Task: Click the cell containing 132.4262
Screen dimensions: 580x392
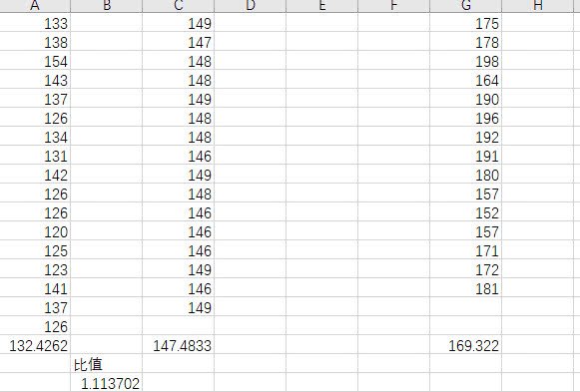Action: [35, 345]
